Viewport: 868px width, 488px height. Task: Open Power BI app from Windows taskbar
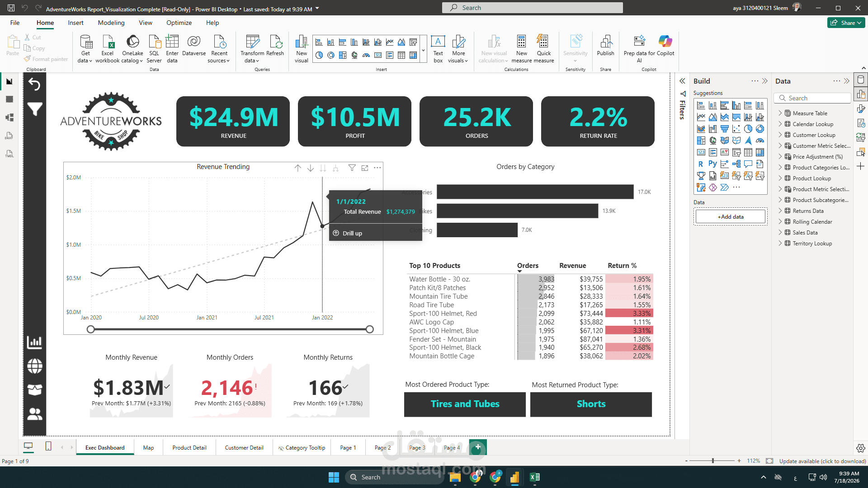click(x=514, y=477)
